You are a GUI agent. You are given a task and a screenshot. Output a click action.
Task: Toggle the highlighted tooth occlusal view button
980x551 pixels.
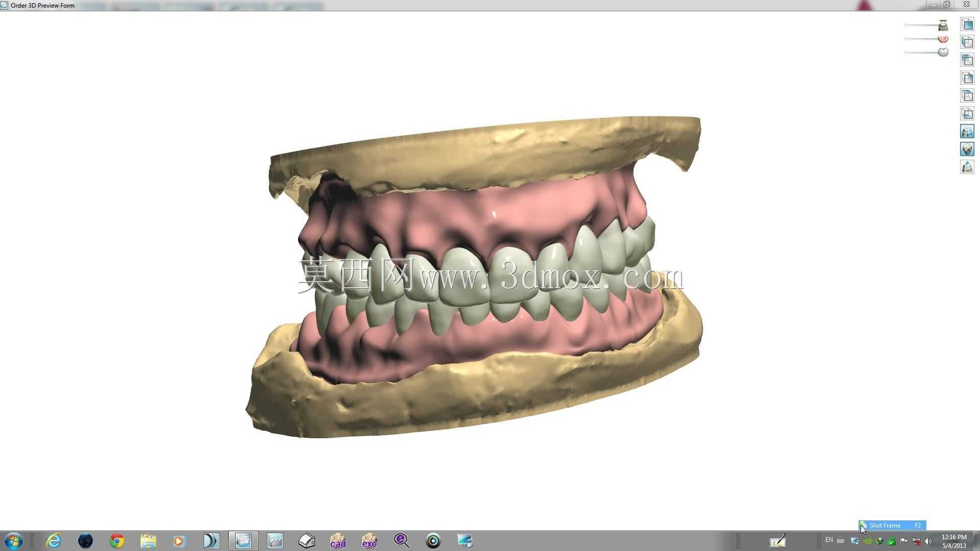point(967,149)
